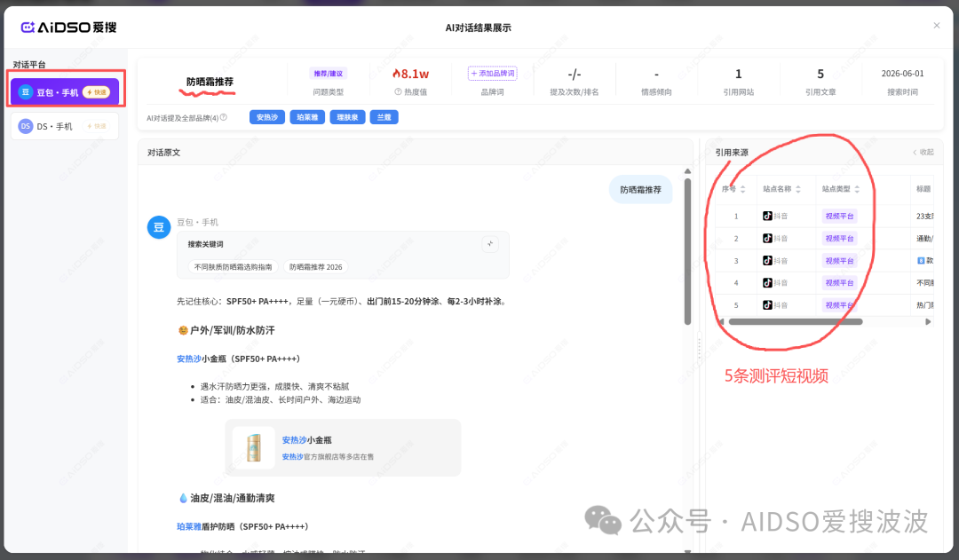Click the 2026-06-01 search time
959x560 pixels.
pyautogui.click(x=902, y=74)
